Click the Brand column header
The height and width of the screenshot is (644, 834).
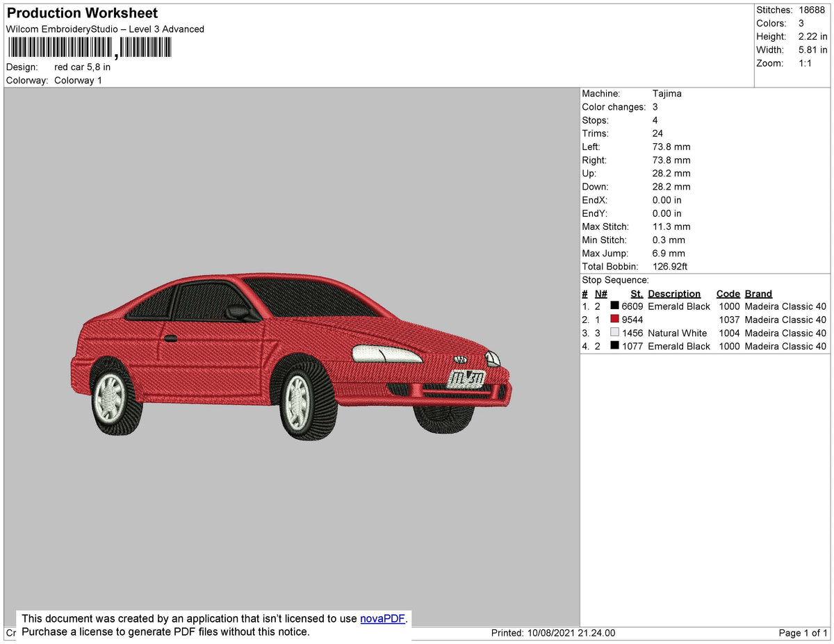click(758, 294)
